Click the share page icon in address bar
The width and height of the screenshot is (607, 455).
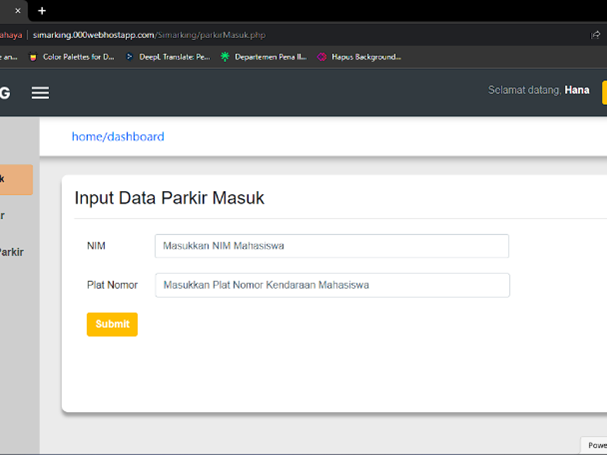pos(597,35)
